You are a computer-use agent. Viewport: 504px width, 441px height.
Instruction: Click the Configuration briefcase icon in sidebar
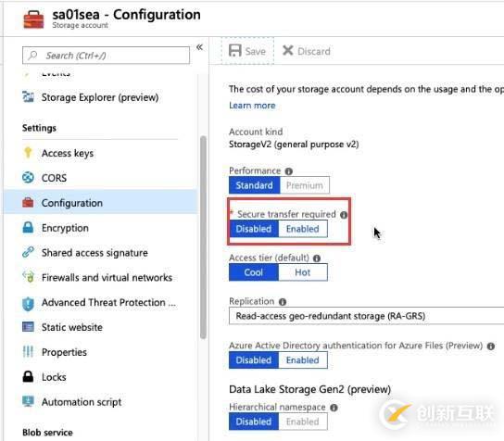(x=28, y=203)
